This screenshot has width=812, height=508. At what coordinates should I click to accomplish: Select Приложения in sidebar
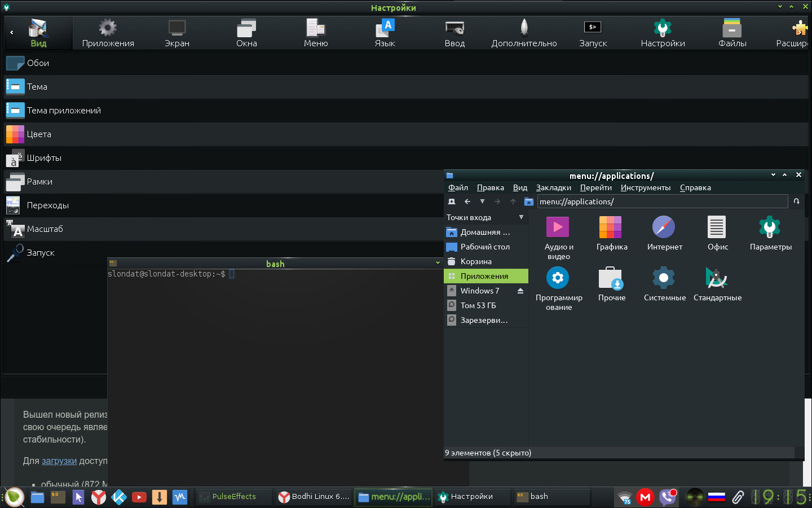(x=486, y=276)
